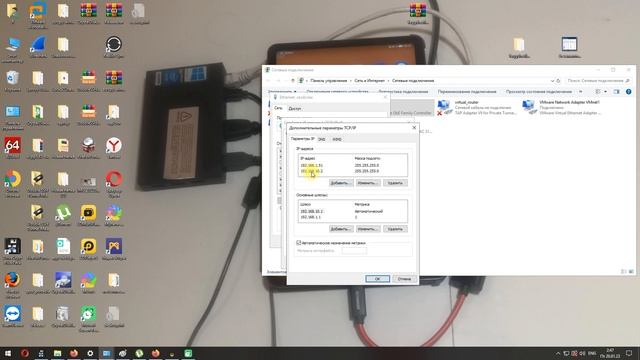640x360 pixels.
Task: Select the green clock desktop shortcut
Action: (88, 318)
